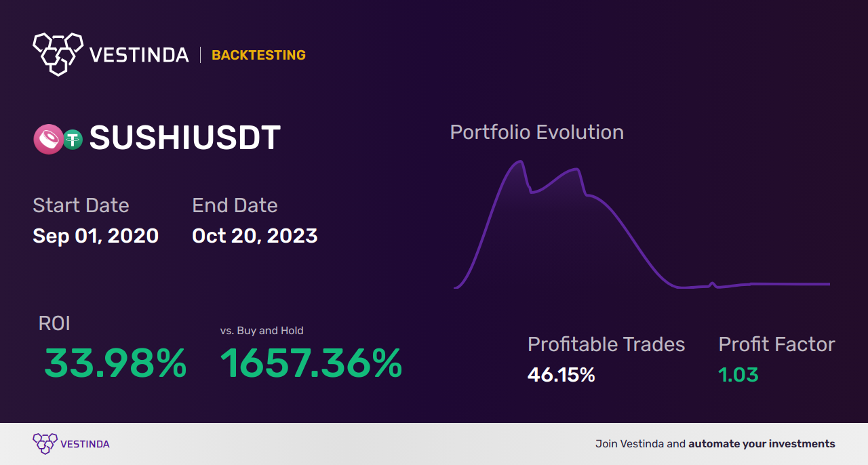868x465 pixels.
Task: Click the green Tether coin icon
Action: coord(73,140)
